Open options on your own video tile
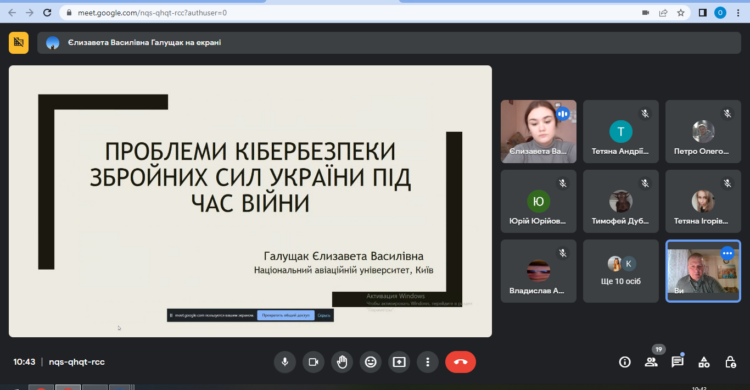750x390 pixels. 728,253
